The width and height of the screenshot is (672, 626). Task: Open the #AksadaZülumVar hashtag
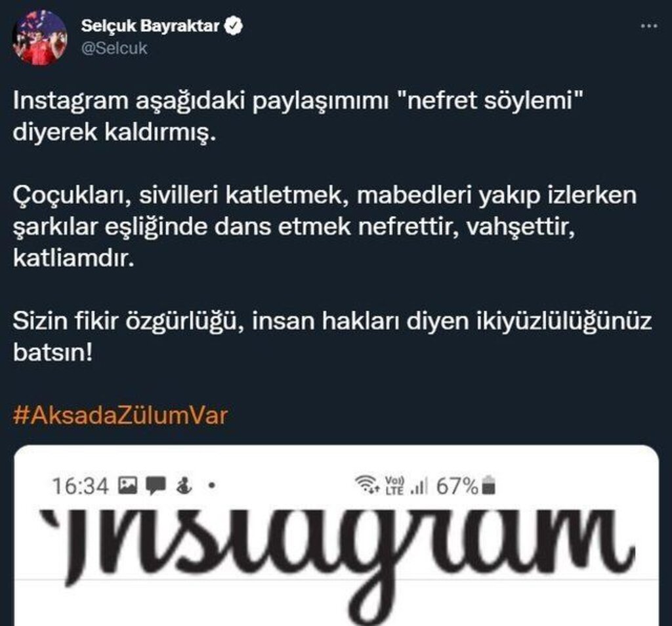click(120, 415)
